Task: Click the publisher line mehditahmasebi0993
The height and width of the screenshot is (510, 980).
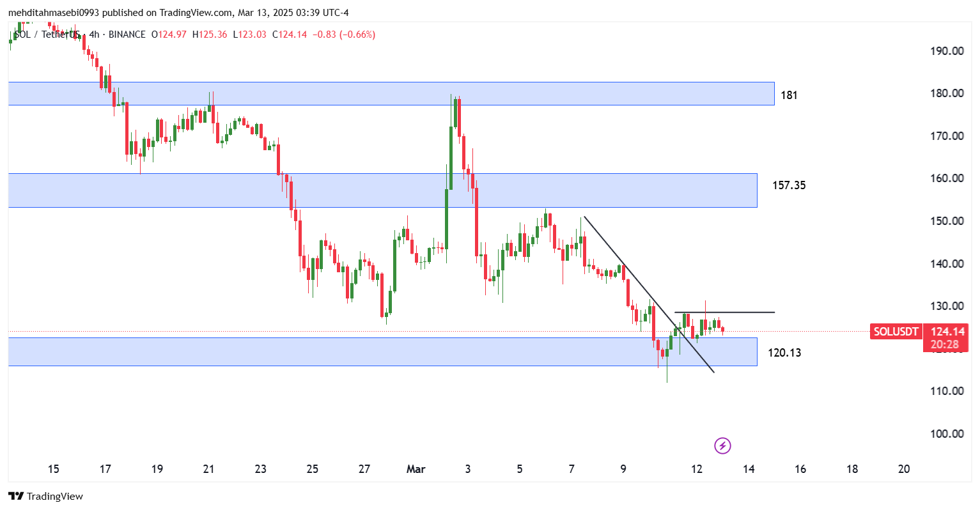Action: point(178,13)
